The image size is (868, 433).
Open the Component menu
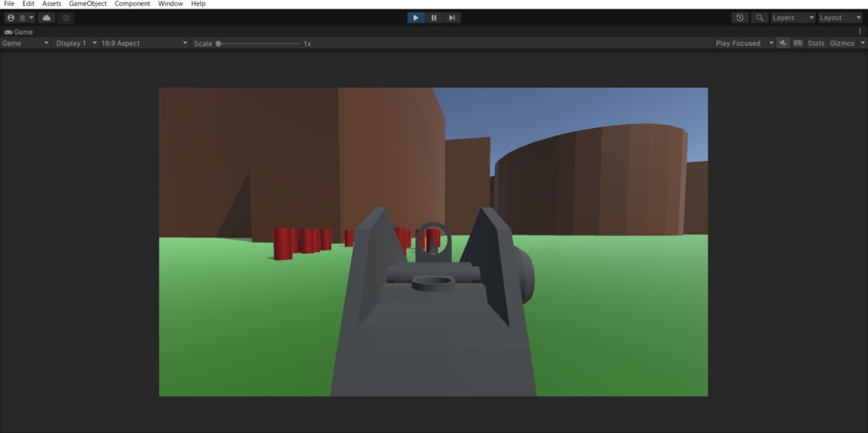[132, 4]
